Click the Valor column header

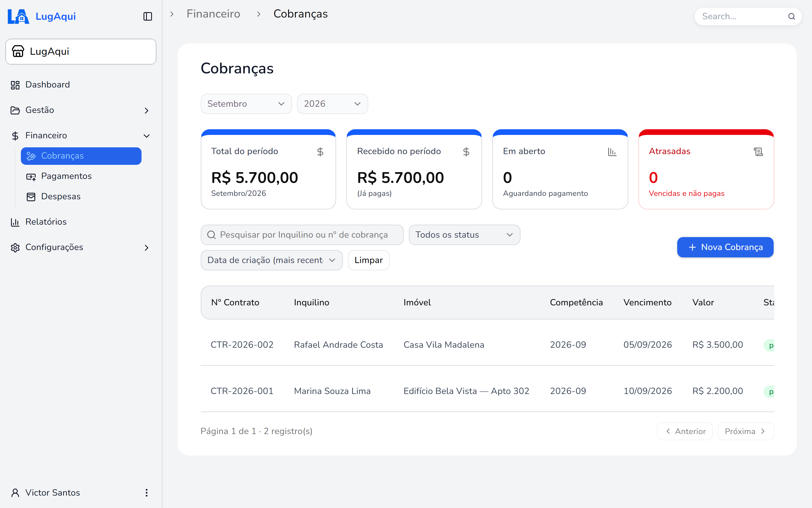pyautogui.click(x=703, y=302)
